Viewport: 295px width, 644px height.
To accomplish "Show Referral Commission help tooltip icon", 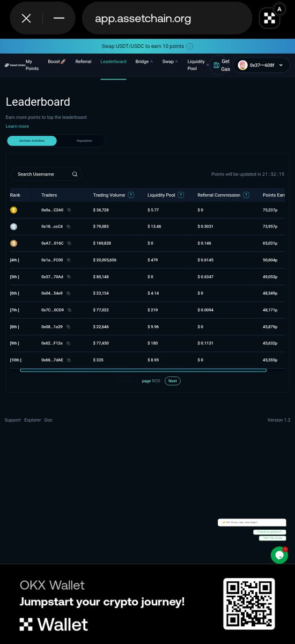I will coord(246,195).
